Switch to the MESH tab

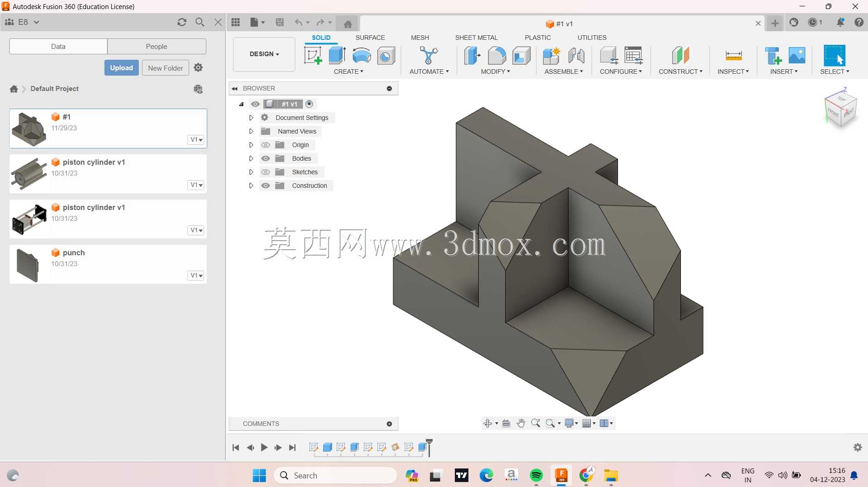(420, 38)
